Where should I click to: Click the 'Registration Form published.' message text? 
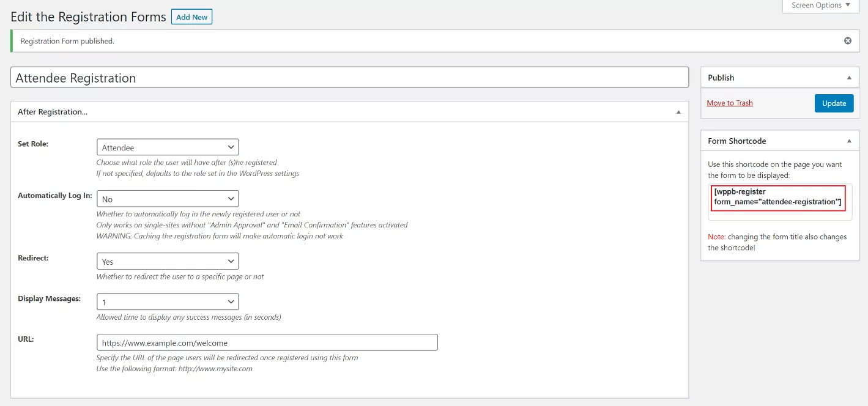click(x=67, y=41)
